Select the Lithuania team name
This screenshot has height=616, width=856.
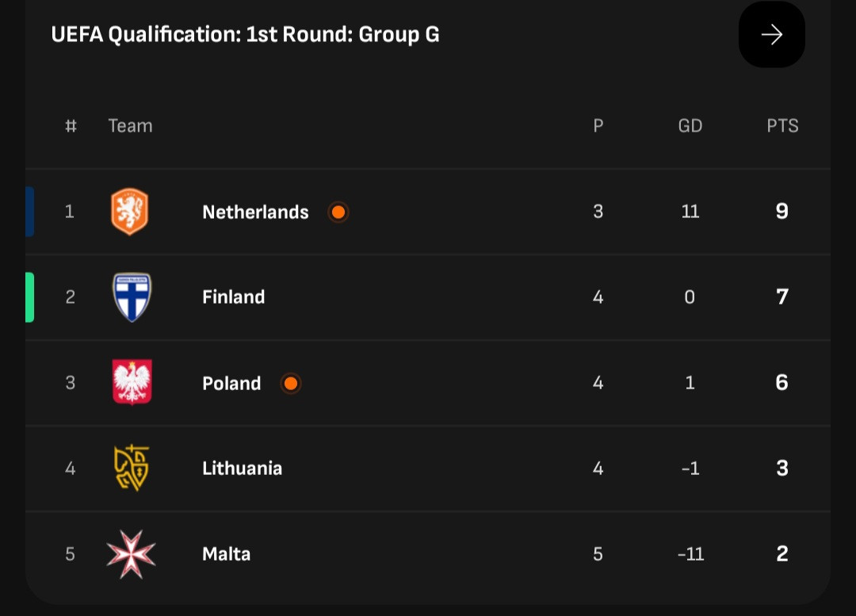point(243,469)
